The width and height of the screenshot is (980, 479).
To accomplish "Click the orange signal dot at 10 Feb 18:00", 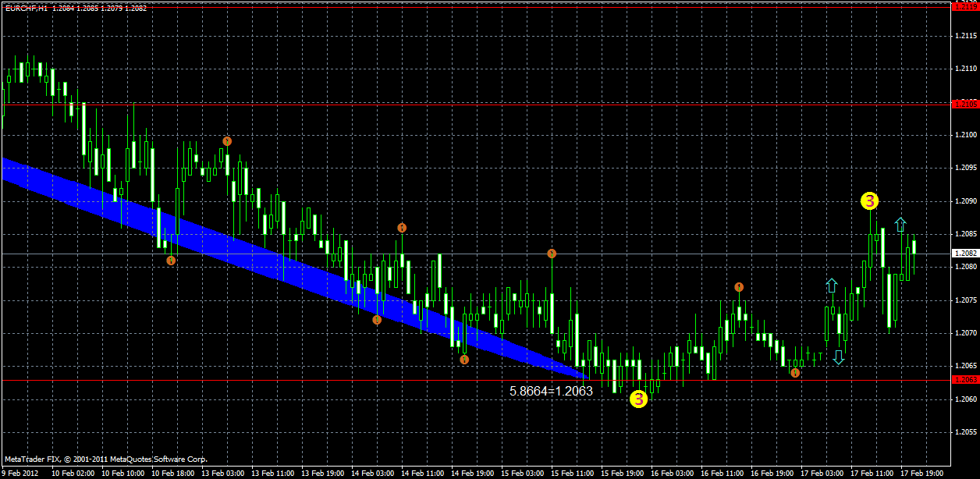I will point(170,260).
